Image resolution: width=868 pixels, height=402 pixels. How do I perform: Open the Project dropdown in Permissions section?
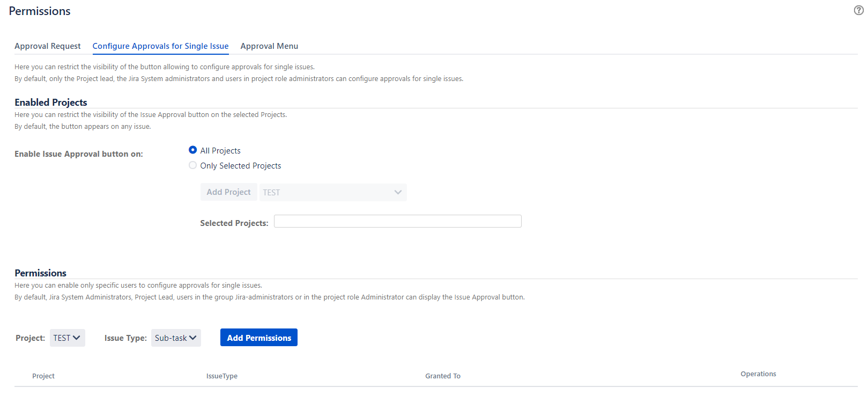(x=67, y=338)
